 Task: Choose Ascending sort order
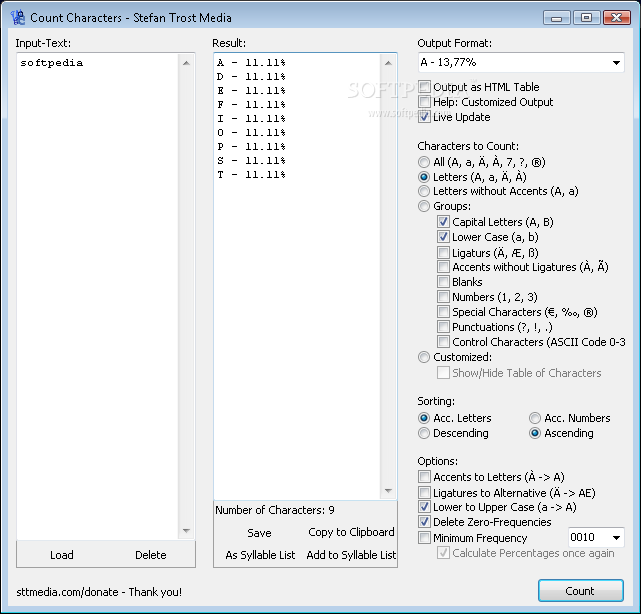point(535,433)
